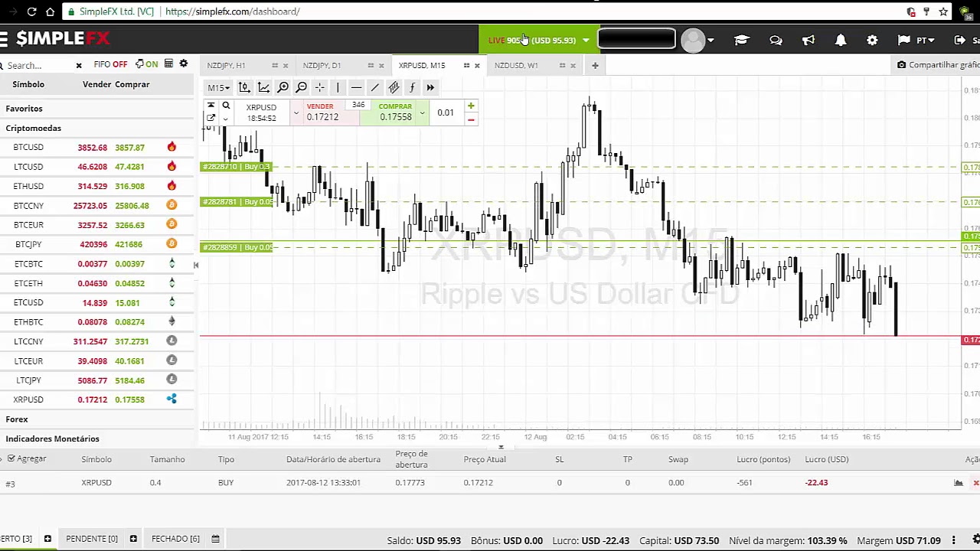The height and width of the screenshot is (551, 980).
Task: Zoom in on the chart
Action: [x=283, y=87]
